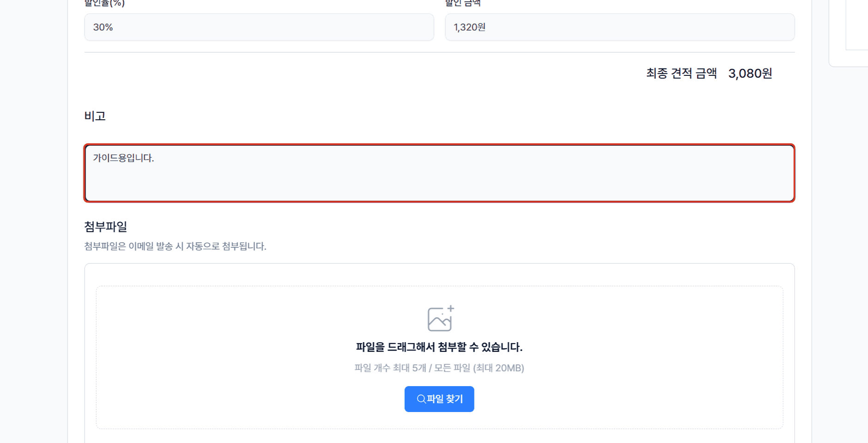Focus the 비고 textarea
Image resolution: width=868 pixels, height=443 pixels.
(439, 173)
